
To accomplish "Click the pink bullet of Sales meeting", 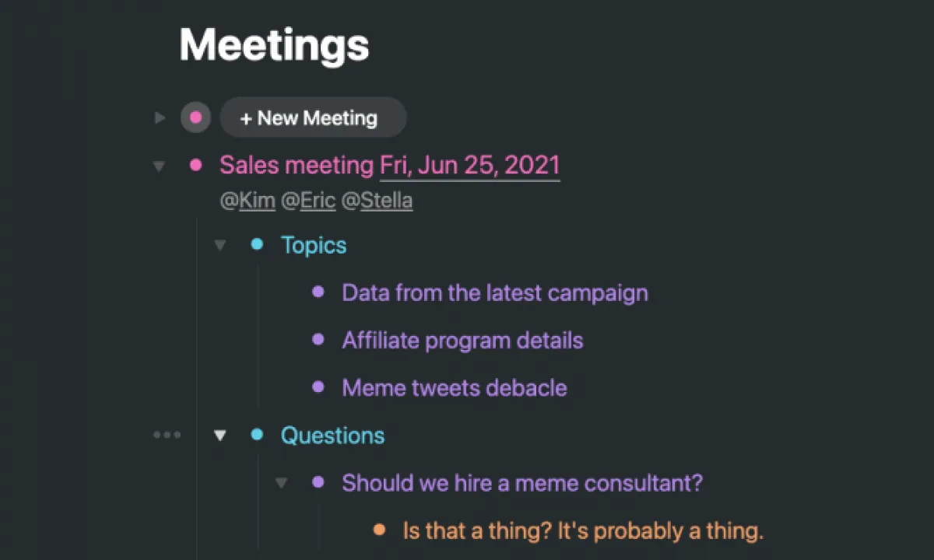I will point(196,165).
